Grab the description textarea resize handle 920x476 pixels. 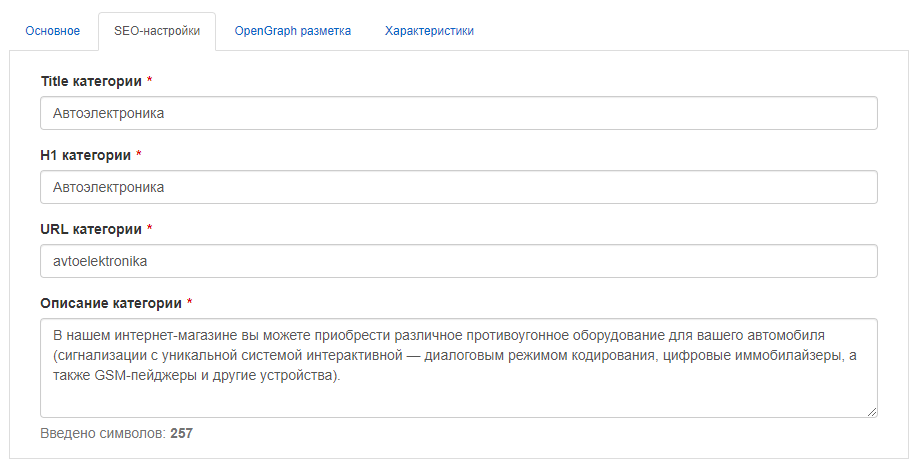(872, 412)
